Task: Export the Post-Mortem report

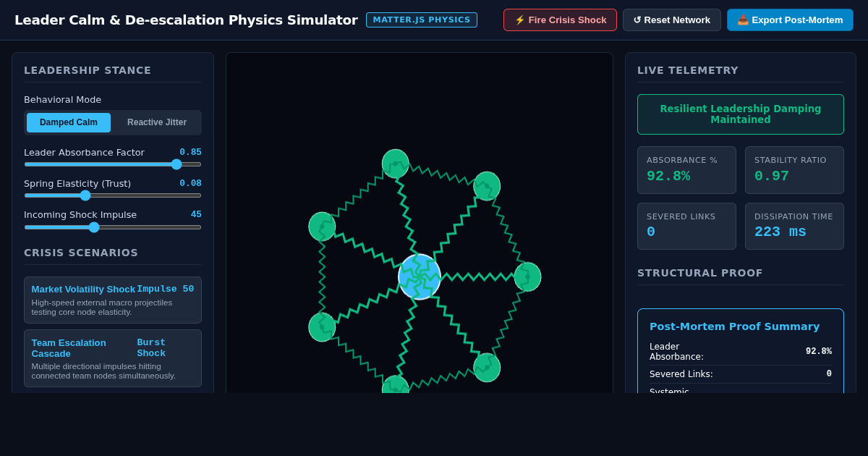Action: pyautogui.click(x=790, y=20)
